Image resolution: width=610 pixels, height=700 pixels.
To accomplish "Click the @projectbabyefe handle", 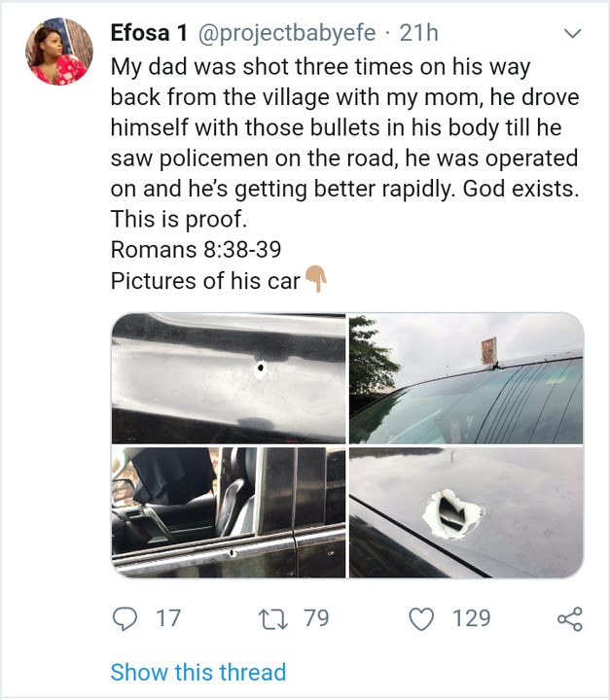I will click(x=289, y=33).
